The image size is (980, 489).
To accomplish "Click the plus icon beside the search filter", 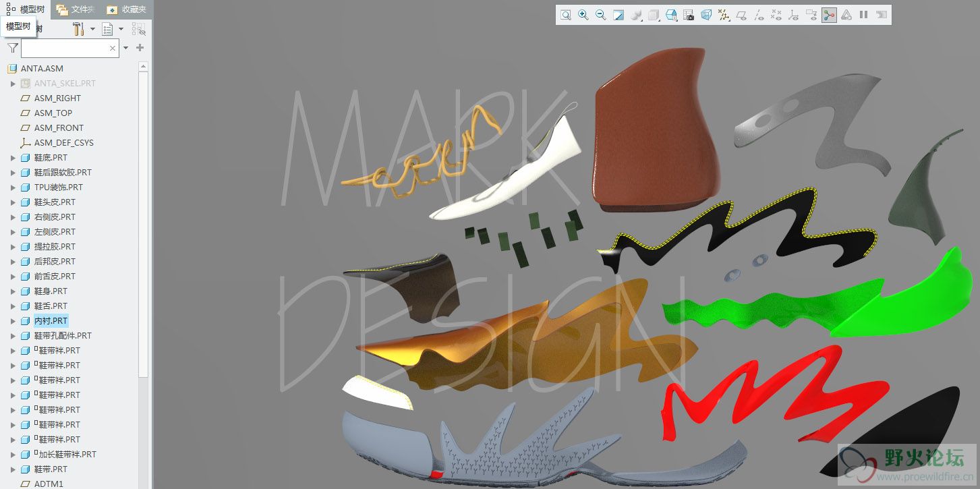I will tap(140, 48).
